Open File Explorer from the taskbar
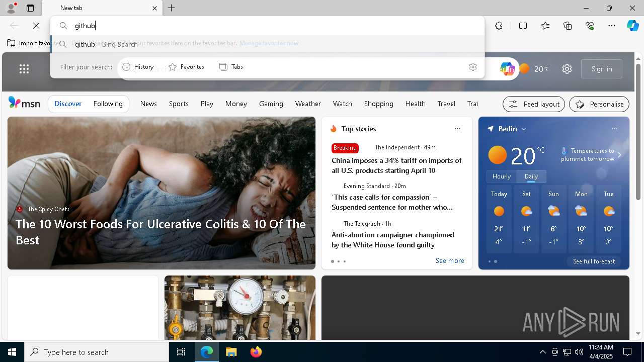This screenshot has width=644, height=362. (231, 352)
